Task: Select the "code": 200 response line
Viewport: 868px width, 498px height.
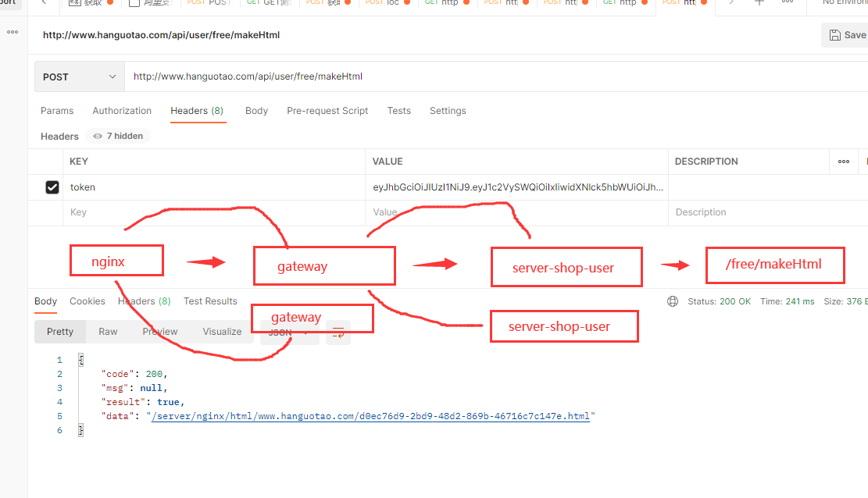Action: pos(134,374)
